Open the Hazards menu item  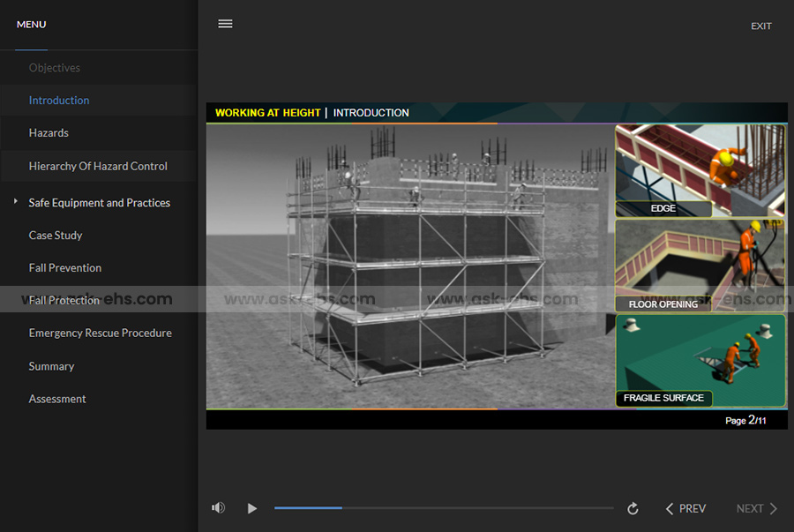coord(49,133)
